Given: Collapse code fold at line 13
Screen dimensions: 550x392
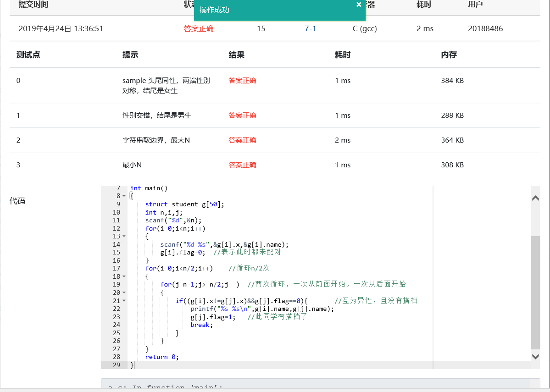Looking at the screenshot, I should (124, 236).
